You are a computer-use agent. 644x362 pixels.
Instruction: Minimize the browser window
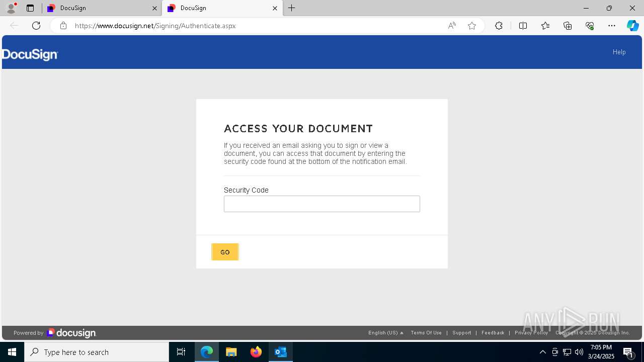pyautogui.click(x=586, y=8)
